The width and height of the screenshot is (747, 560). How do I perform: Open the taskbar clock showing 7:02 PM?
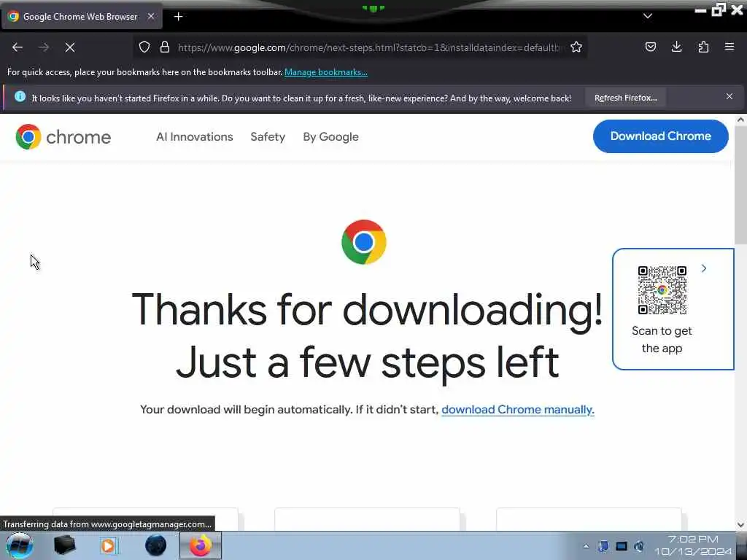693,545
